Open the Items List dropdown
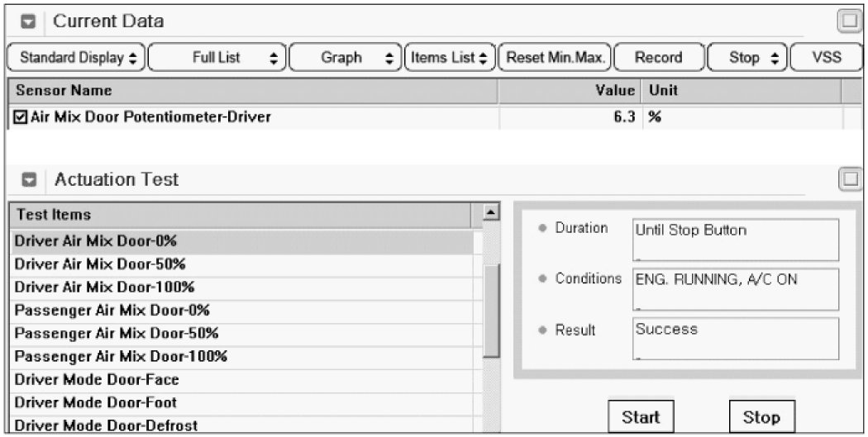This screenshot has width=868, height=437. pyautogui.click(x=449, y=58)
